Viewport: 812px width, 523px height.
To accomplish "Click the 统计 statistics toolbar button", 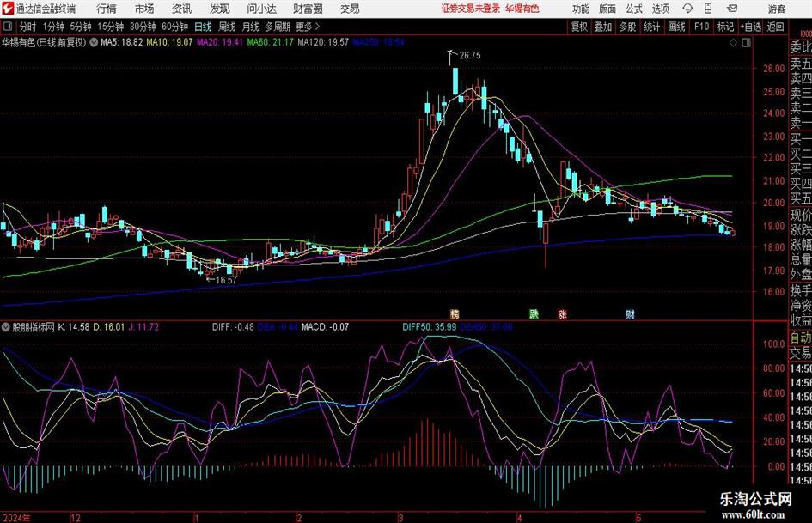I will [652, 27].
